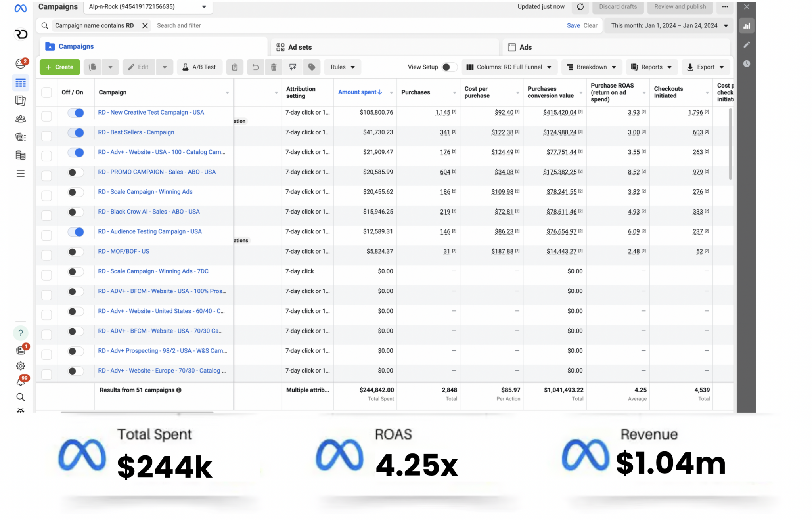Viewport: 812px width, 520px height.
Task: Check the box for RD - MOF/BOF - US
Action: pyautogui.click(x=46, y=255)
